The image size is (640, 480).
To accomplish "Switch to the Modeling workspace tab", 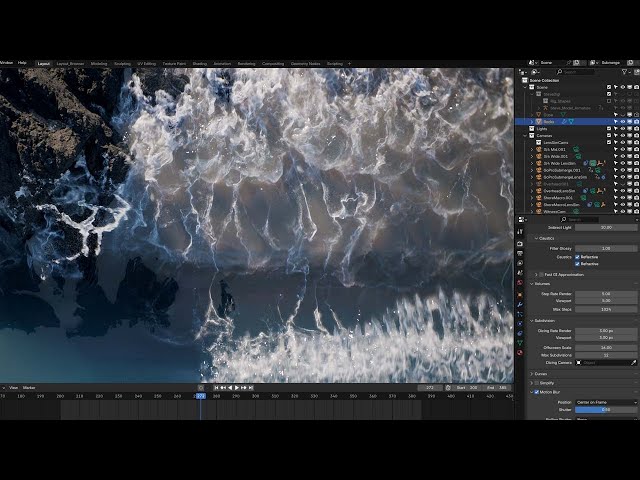I will click(99, 64).
